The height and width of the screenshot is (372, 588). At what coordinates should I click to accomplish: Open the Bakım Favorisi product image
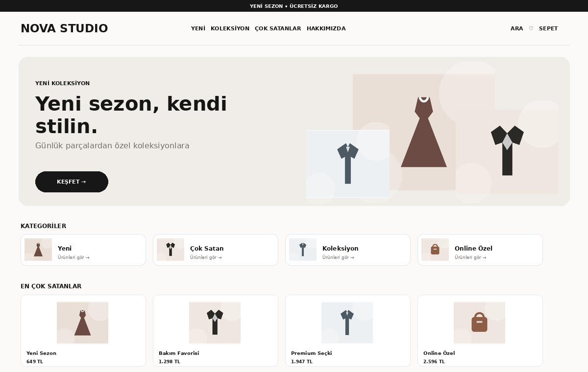click(215, 323)
